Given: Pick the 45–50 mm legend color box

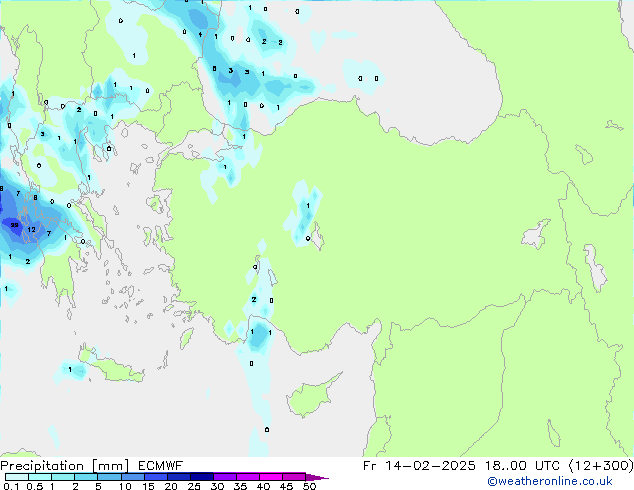Looking at the screenshot, I should tap(294, 477).
